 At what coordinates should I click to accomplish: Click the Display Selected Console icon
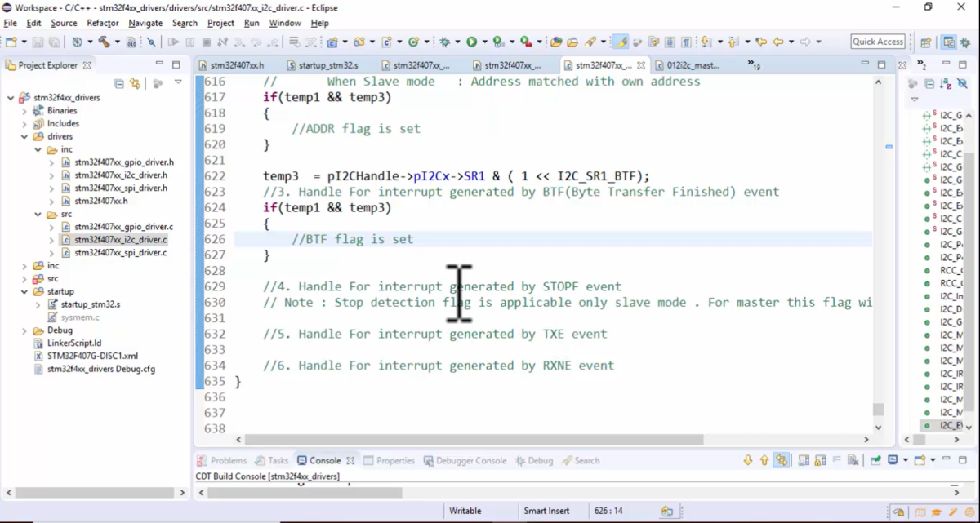tap(893, 460)
